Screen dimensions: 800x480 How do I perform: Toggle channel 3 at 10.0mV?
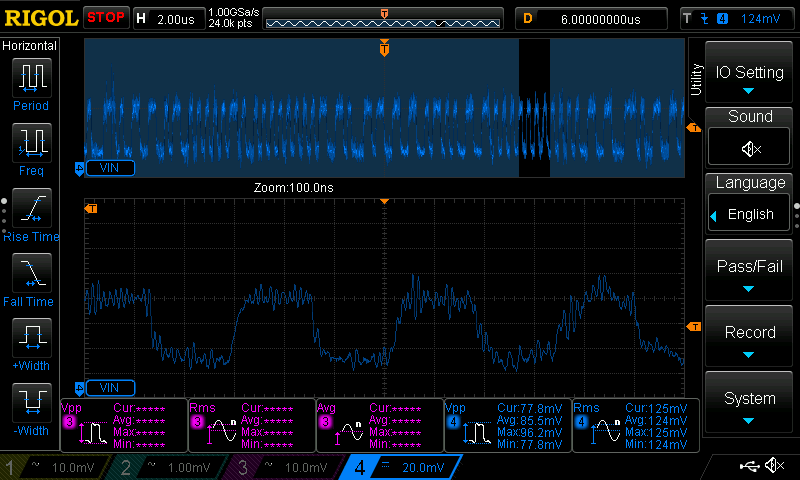pyautogui.click(x=287, y=467)
